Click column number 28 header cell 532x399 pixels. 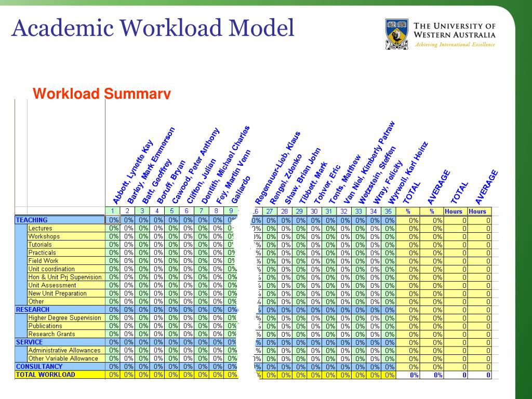click(x=284, y=211)
